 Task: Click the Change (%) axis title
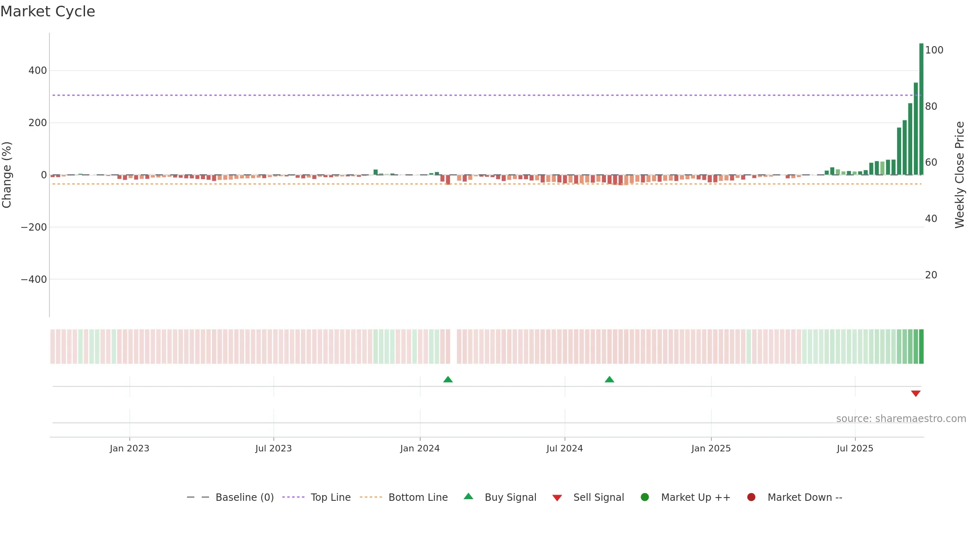(7, 175)
